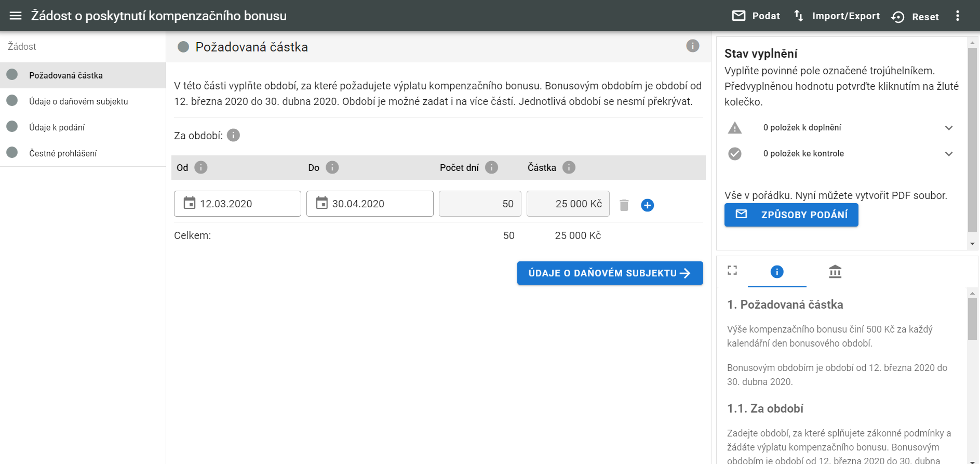Click the fullscreen expand icon in help panel
Viewport: 980px width, 464px height.
732,270
